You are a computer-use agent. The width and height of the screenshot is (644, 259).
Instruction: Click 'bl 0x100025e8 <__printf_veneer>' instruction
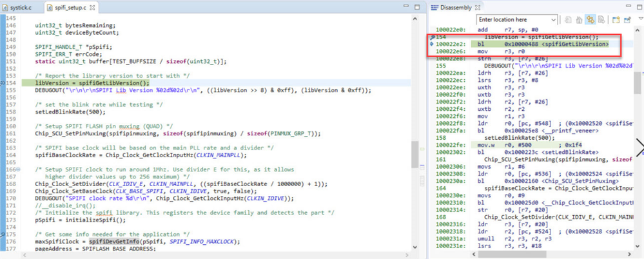538,130
